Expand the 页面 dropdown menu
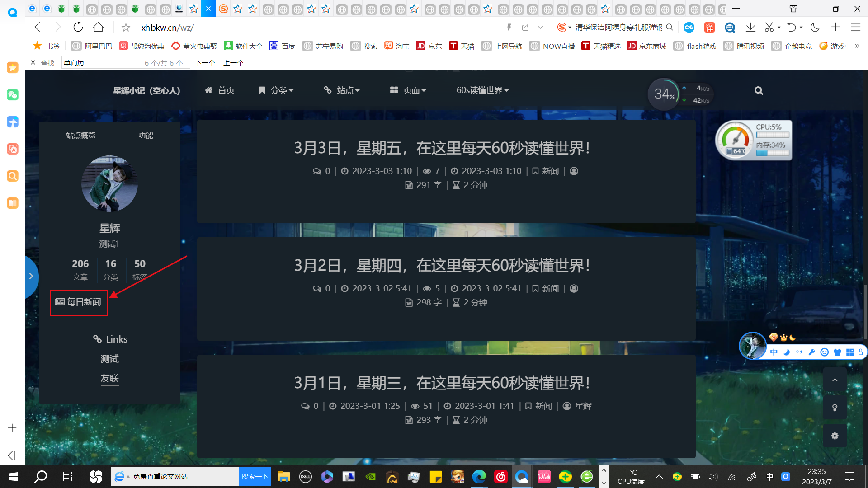868x488 pixels. coord(408,90)
